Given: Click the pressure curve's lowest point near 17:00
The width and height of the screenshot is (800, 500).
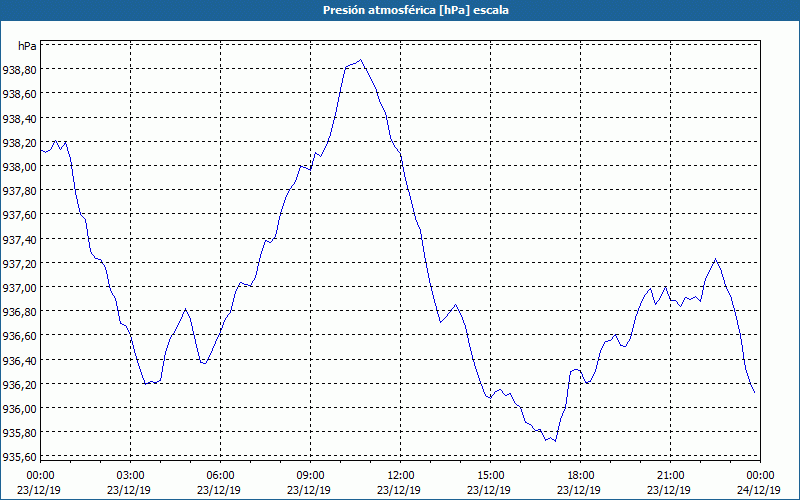Looking at the screenshot, I should [x=555, y=441].
